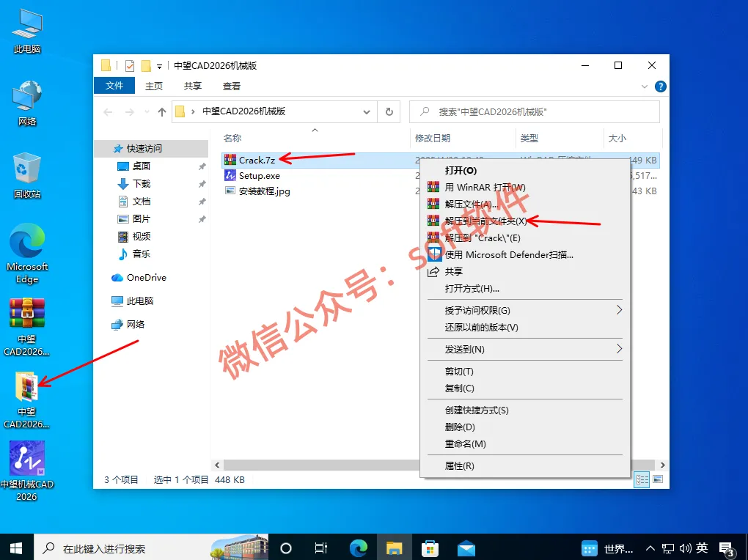Open the Windows Start menu

[x=16, y=548]
